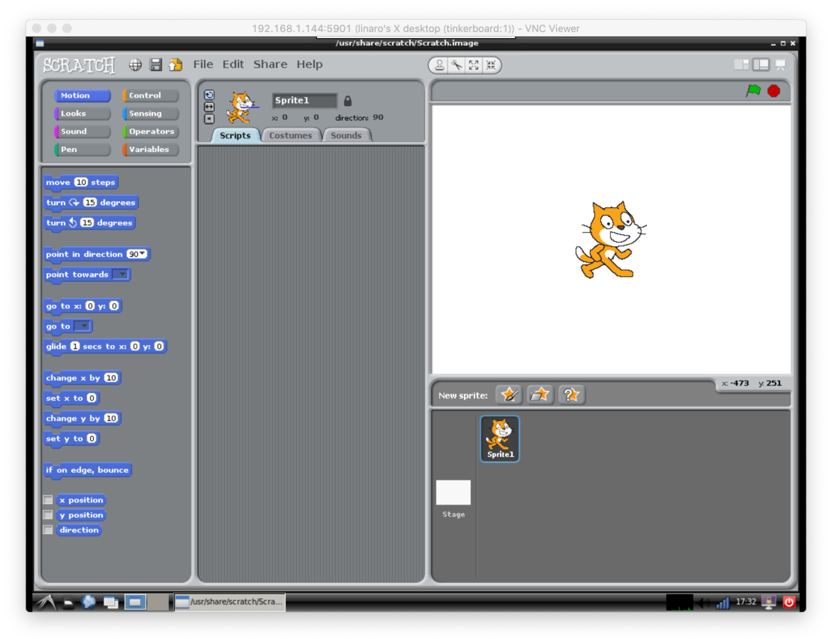Click the cat sprite preview beside Sprite1 name

(x=241, y=107)
